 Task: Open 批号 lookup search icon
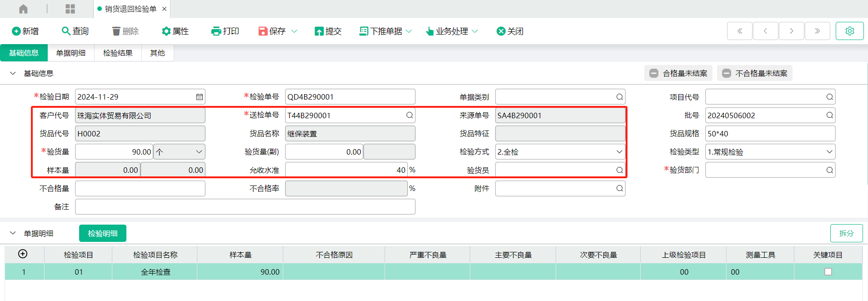(829, 115)
